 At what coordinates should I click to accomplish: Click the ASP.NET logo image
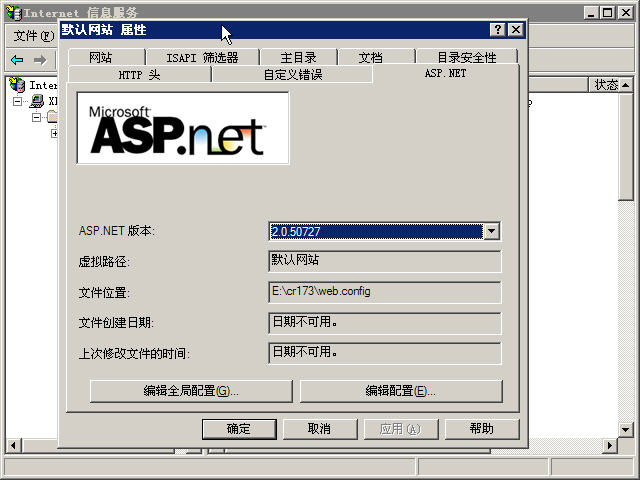(183, 128)
